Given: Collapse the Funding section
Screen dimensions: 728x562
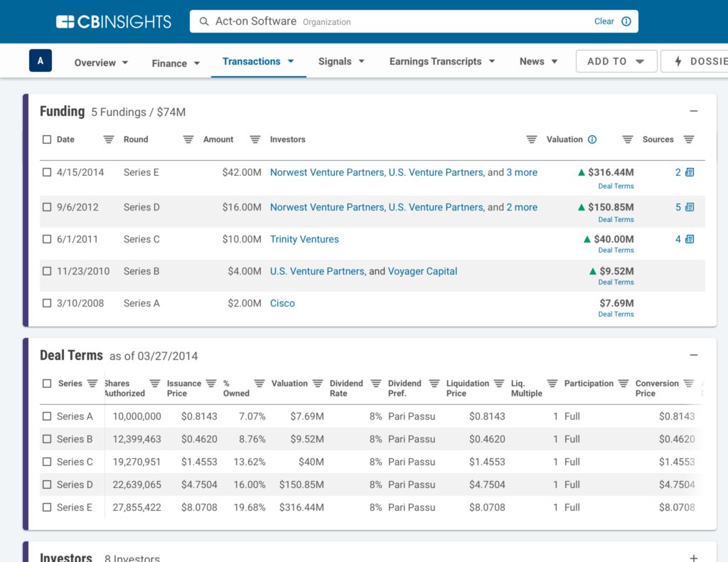Looking at the screenshot, I should point(694,111).
